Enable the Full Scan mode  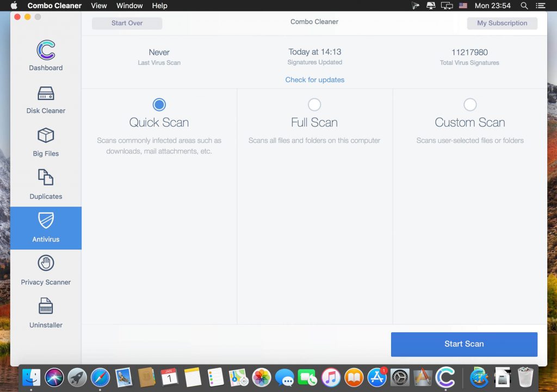[x=314, y=104]
